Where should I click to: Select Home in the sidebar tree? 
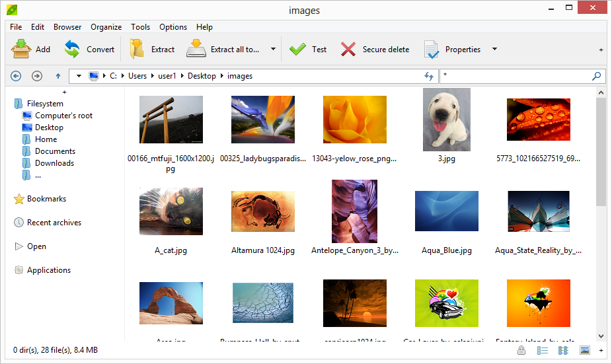tap(46, 139)
